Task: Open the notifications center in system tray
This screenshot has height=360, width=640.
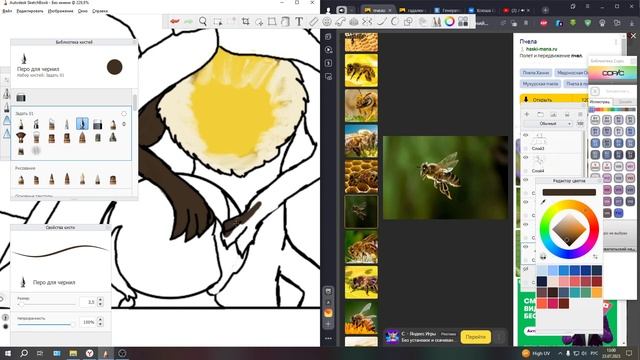Action: 629,353
